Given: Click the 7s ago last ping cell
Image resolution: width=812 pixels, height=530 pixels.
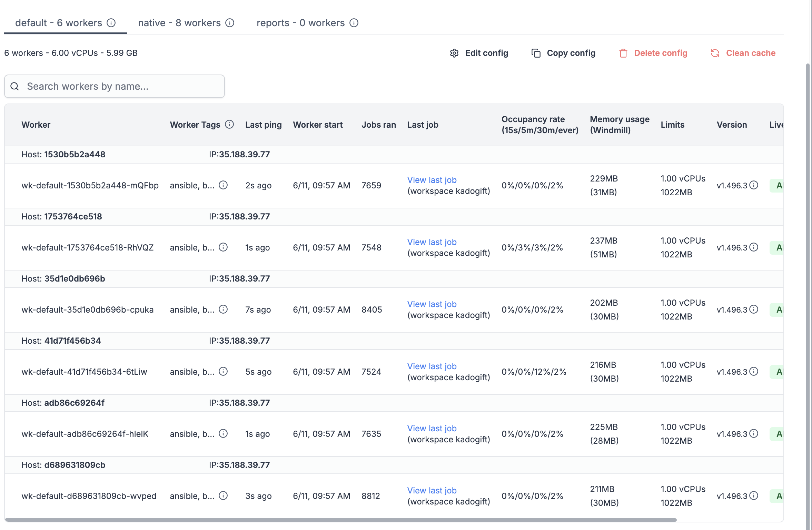Looking at the screenshot, I should pos(258,310).
